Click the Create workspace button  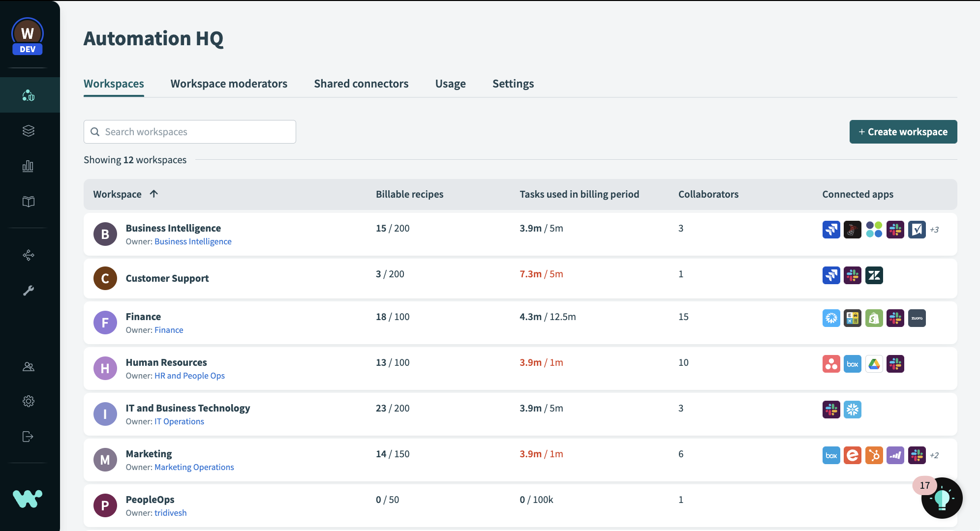click(x=903, y=132)
